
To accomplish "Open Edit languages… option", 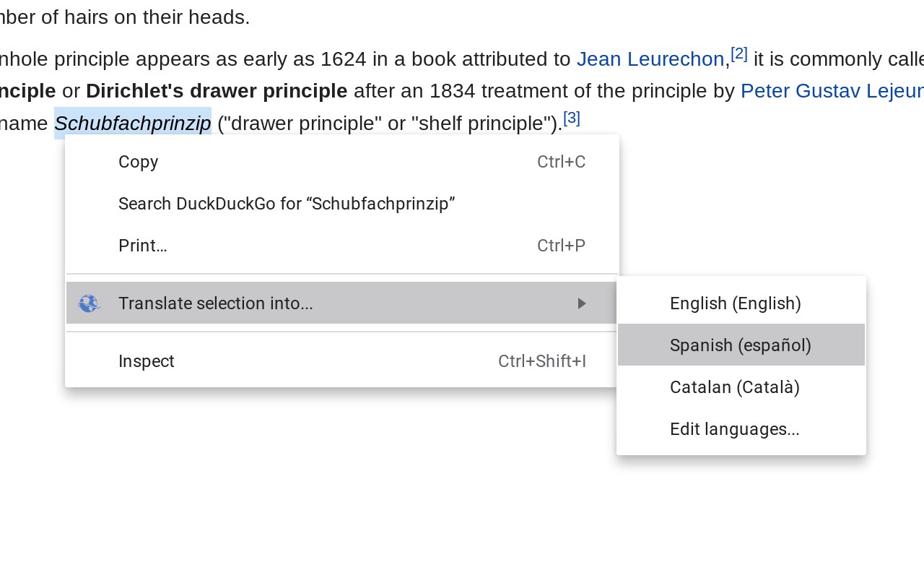I will click(x=735, y=429).
